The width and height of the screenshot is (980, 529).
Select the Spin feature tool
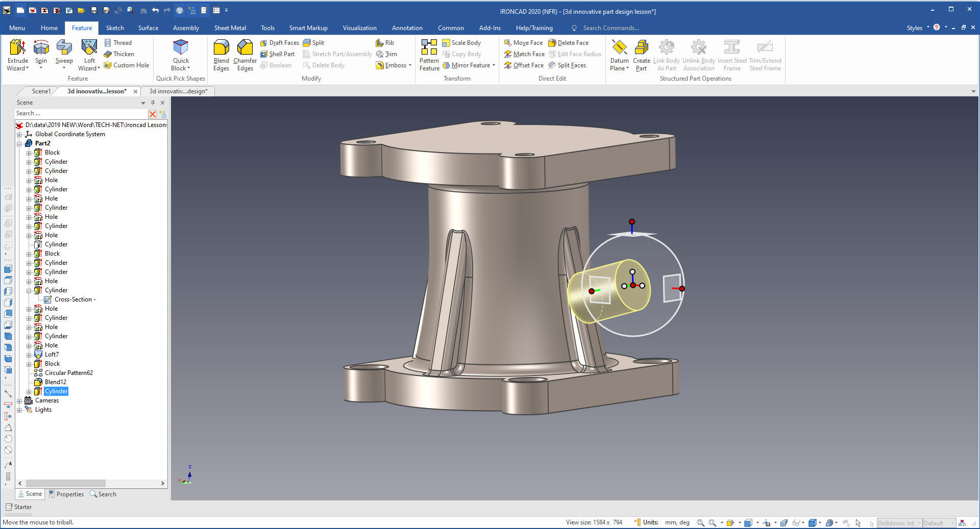(x=41, y=48)
